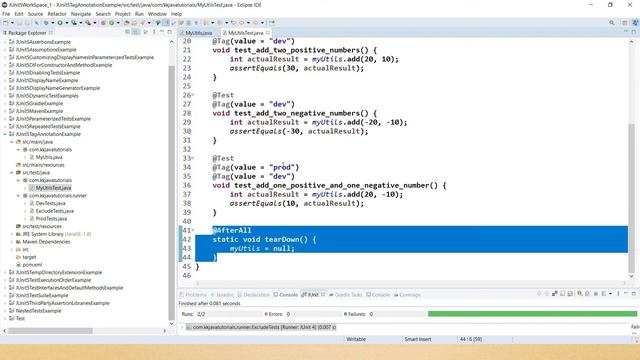Minimize the Package Explorer view

pyautogui.click(x=162, y=32)
